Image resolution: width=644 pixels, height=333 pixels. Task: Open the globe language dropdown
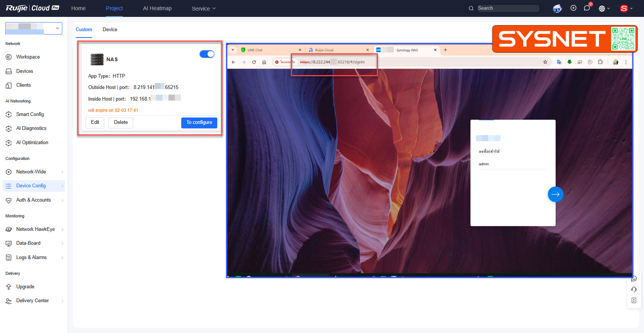(x=604, y=8)
